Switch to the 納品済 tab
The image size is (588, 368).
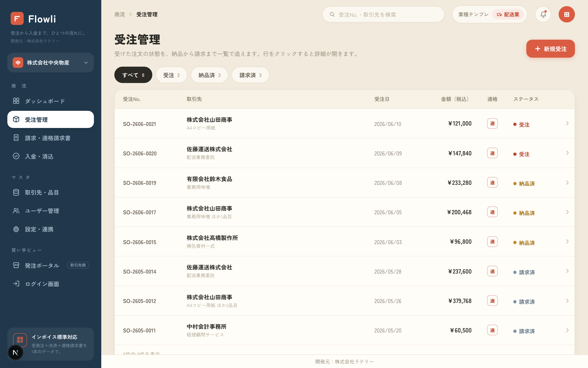tap(209, 75)
